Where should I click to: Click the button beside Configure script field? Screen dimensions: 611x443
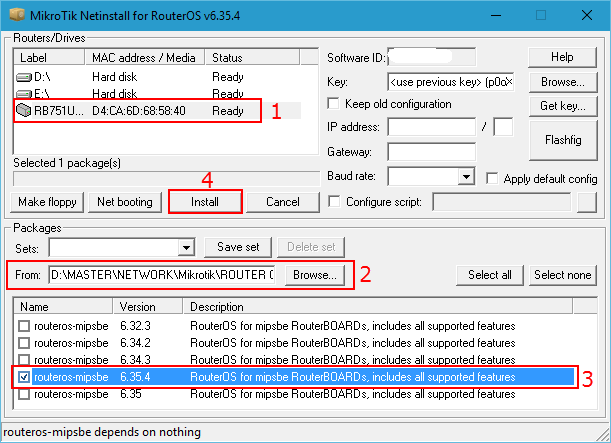coord(587,202)
